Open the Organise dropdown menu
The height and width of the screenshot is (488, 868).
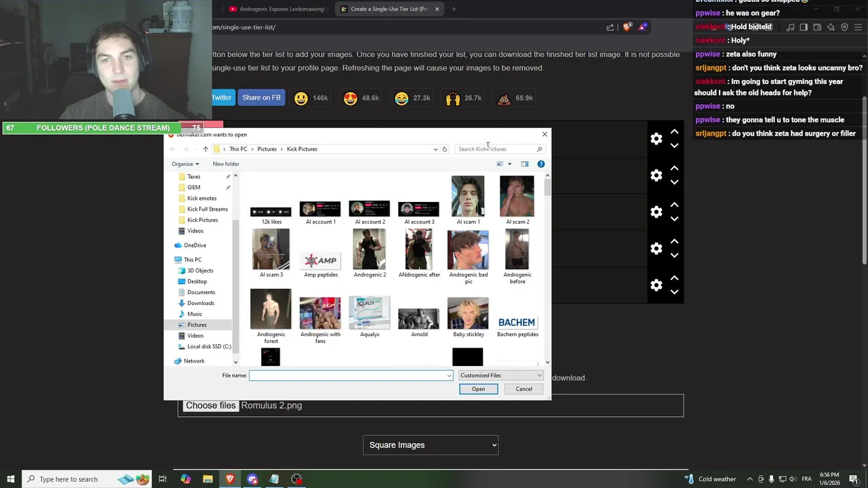[x=185, y=164]
